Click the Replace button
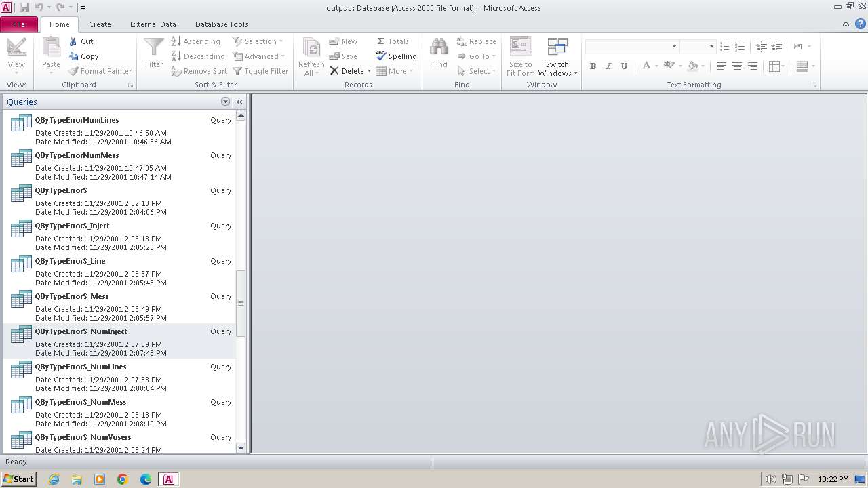 pos(476,41)
